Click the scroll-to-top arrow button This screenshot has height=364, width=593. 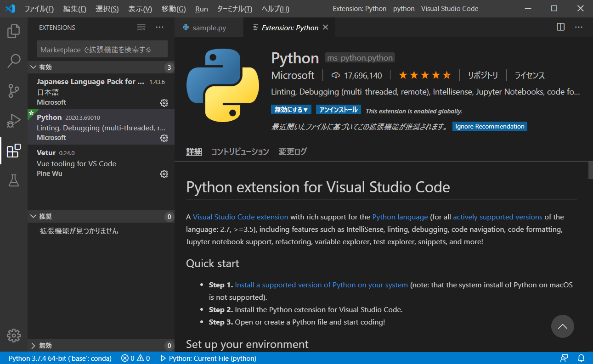tap(563, 326)
